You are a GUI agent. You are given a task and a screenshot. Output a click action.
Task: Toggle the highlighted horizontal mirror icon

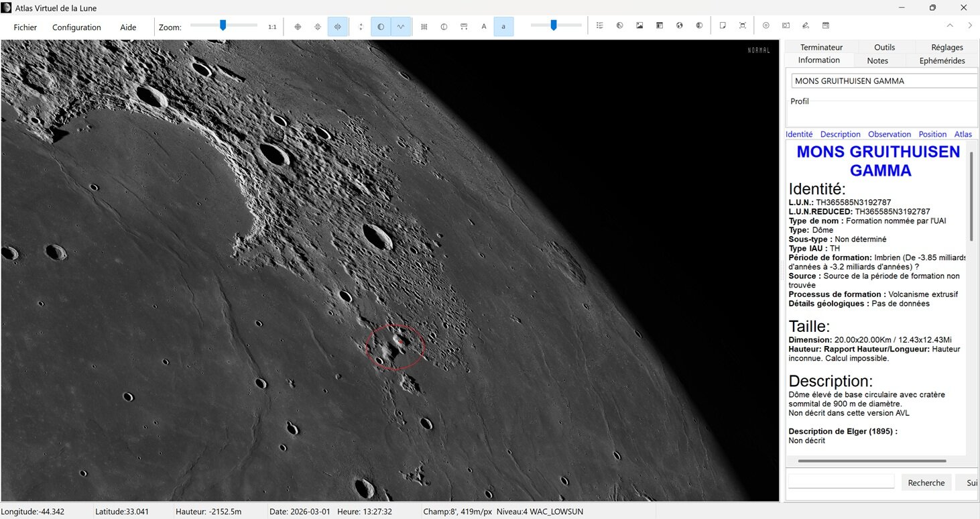coord(338,26)
